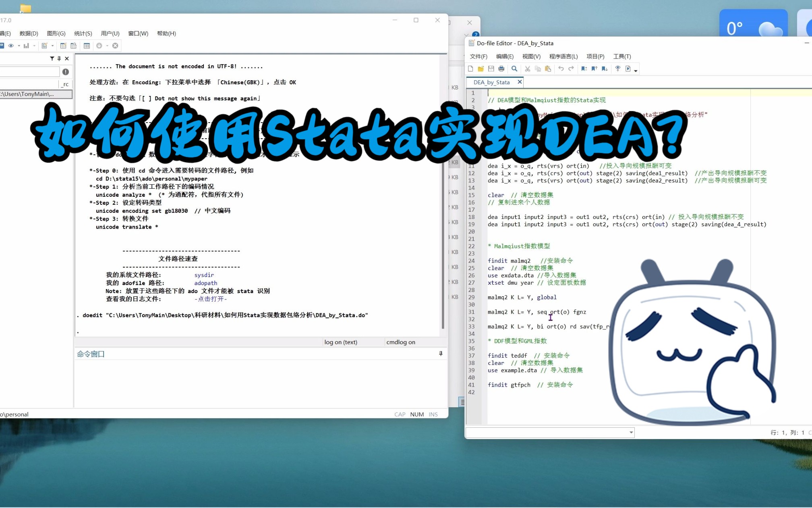Open 帮助(H) menu in Stata
The height and width of the screenshot is (508, 812).
[166, 33]
